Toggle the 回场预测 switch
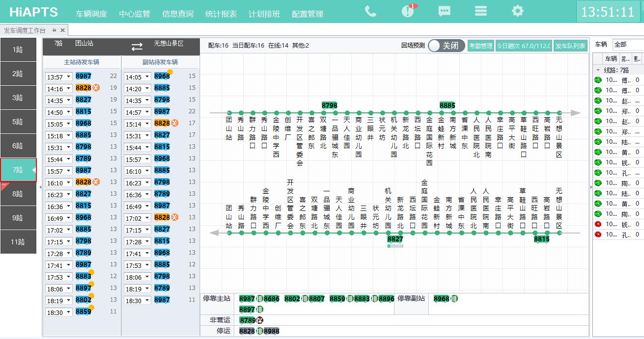 (446, 46)
